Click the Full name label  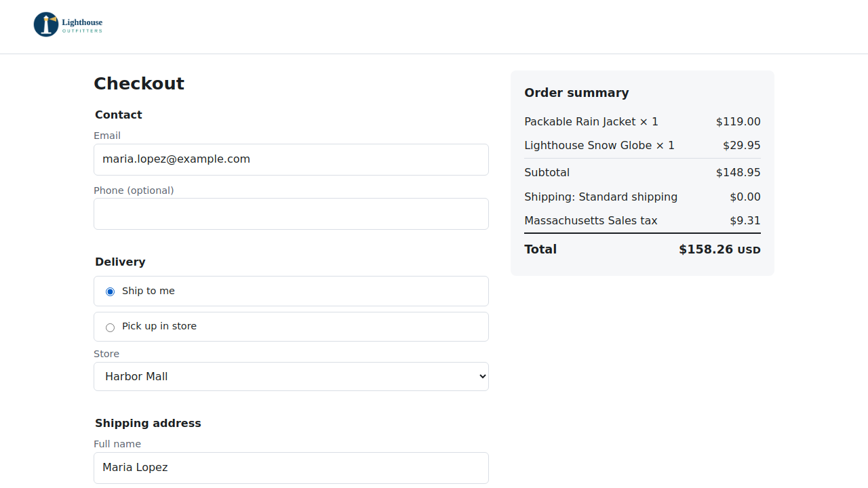tap(117, 444)
